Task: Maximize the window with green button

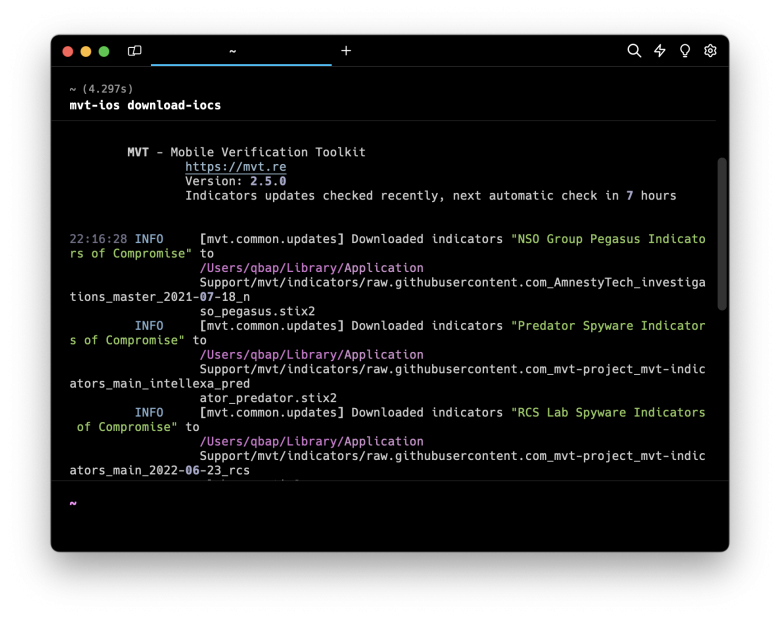Action: (104, 51)
